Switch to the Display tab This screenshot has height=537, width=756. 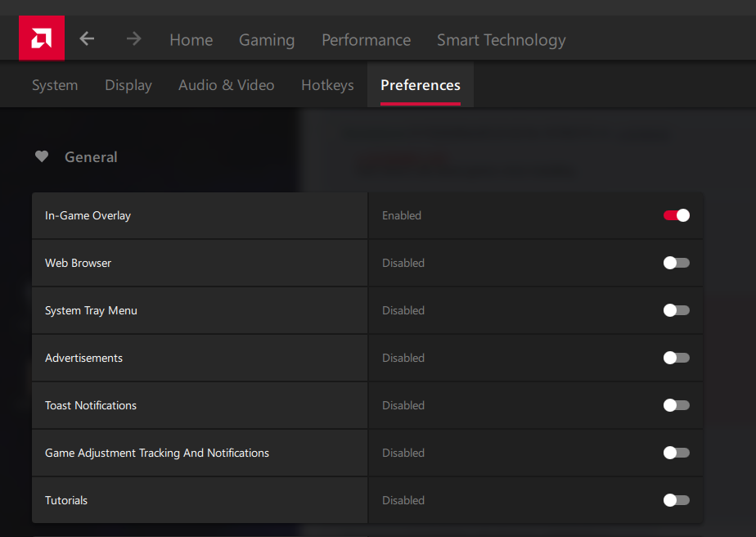tap(128, 85)
